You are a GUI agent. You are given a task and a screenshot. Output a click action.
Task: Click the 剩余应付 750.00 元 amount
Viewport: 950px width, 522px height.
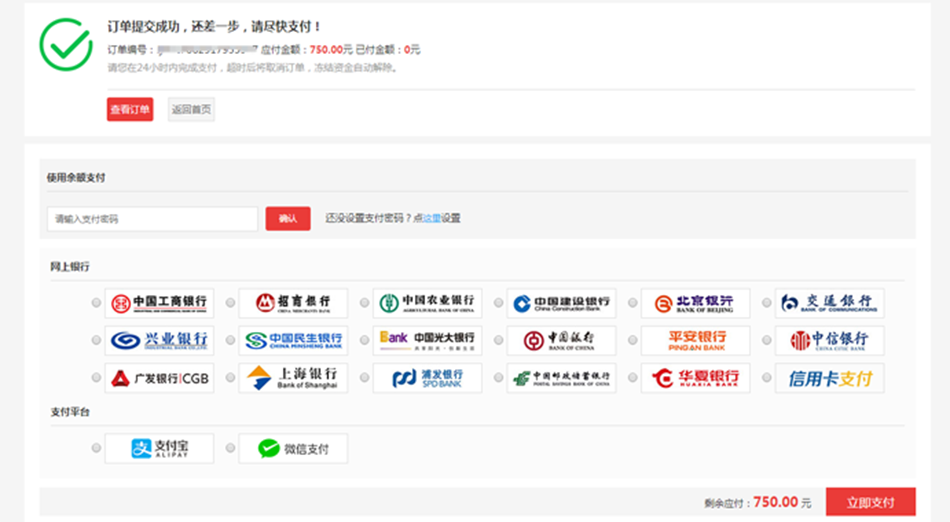[757, 502]
